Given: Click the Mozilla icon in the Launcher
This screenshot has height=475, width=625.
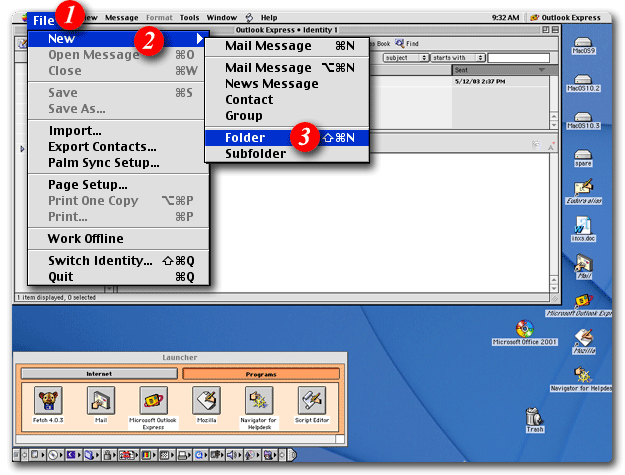Looking at the screenshot, I should [205, 402].
